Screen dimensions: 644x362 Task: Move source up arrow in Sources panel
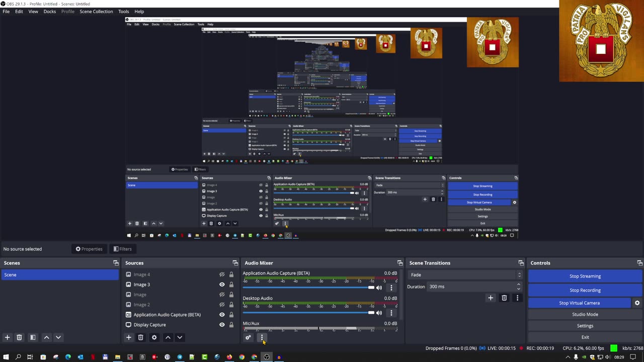coord(168,337)
